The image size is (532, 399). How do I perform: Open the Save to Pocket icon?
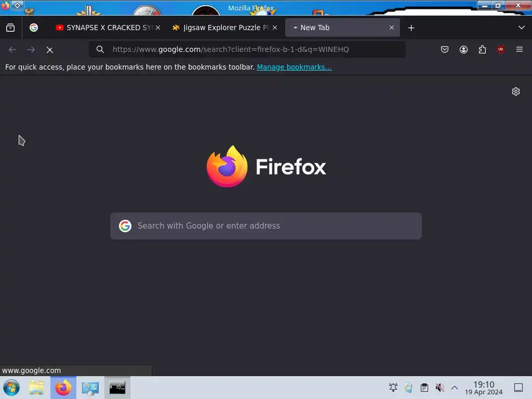click(x=445, y=49)
